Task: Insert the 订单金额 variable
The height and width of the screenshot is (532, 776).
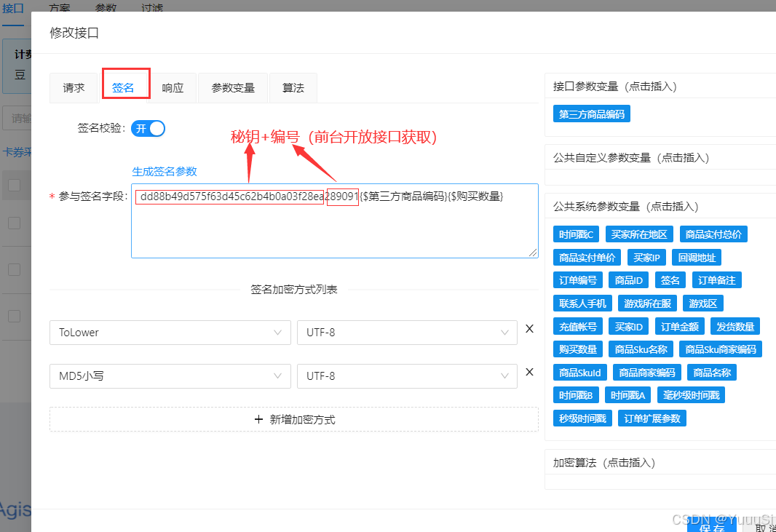Action: point(679,327)
